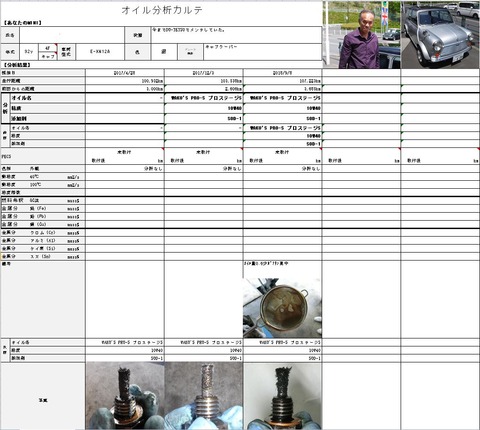Select the 分析なし cell in the third result column
The width and height of the screenshot is (480, 430).
[x=283, y=169]
